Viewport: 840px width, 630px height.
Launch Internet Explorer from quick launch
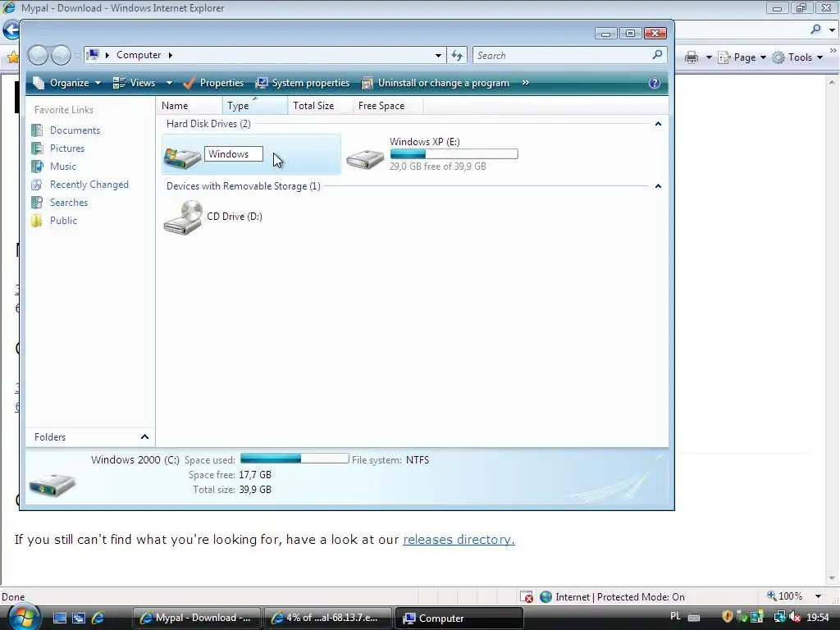tap(98, 619)
